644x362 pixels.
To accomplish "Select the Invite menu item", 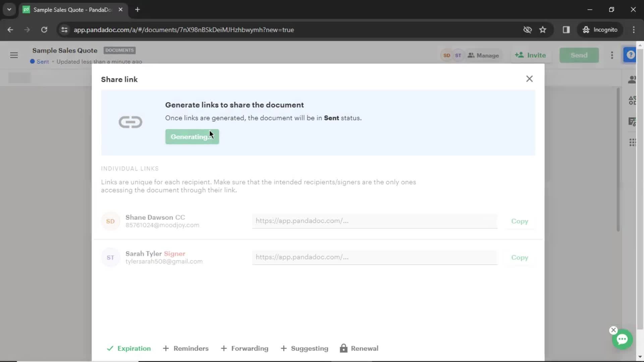I will click(531, 55).
